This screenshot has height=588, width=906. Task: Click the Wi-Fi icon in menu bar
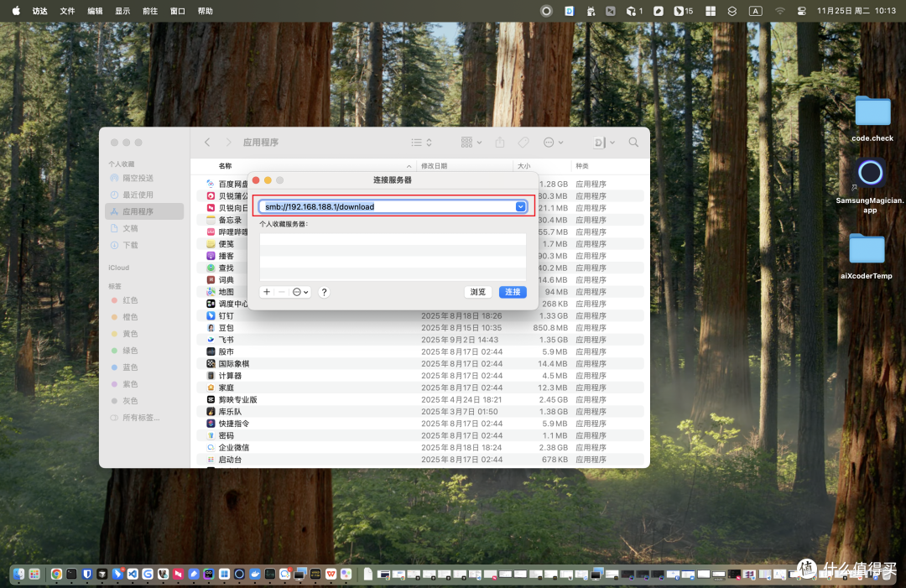(780, 11)
